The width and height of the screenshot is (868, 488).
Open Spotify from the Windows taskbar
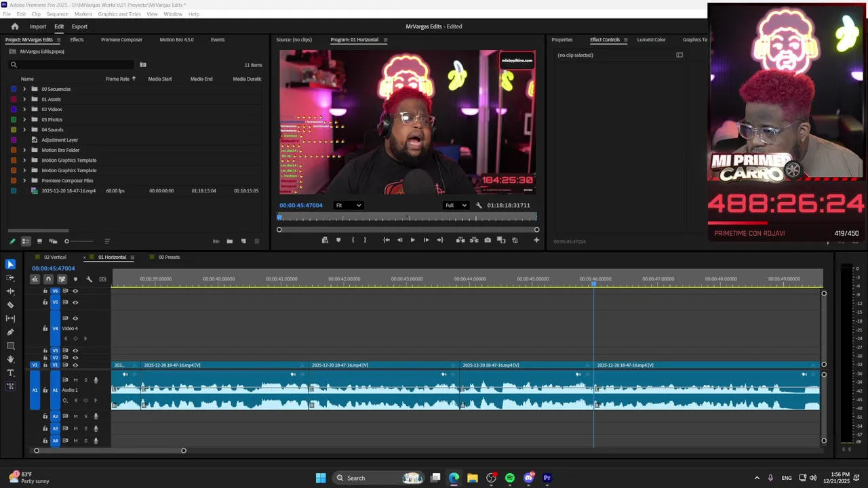(x=510, y=478)
